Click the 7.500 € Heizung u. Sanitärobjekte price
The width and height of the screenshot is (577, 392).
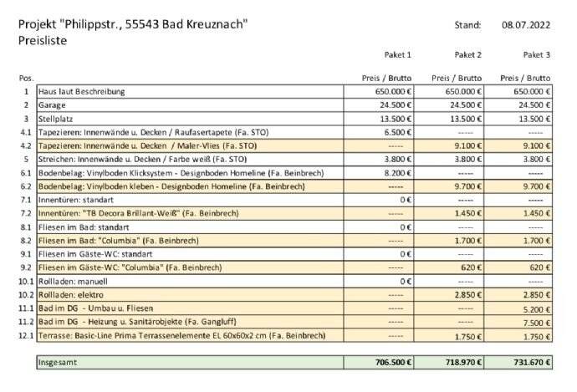tap(536, 322)
